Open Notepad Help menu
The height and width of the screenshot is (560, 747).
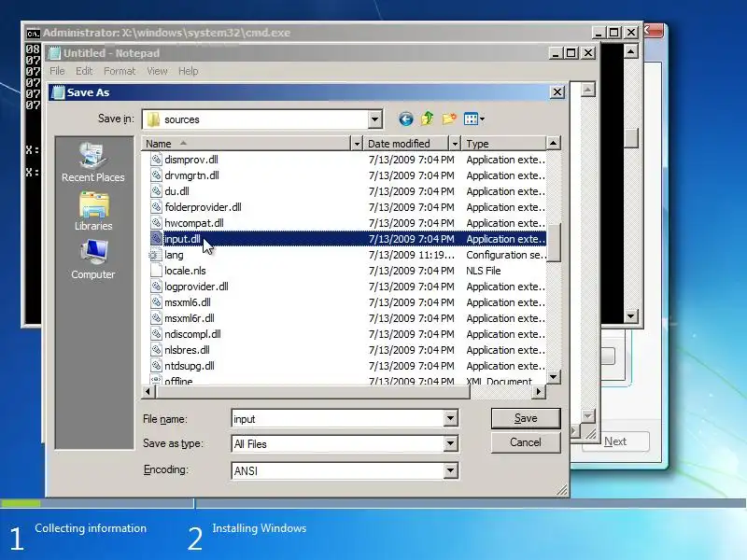(189, 71)
